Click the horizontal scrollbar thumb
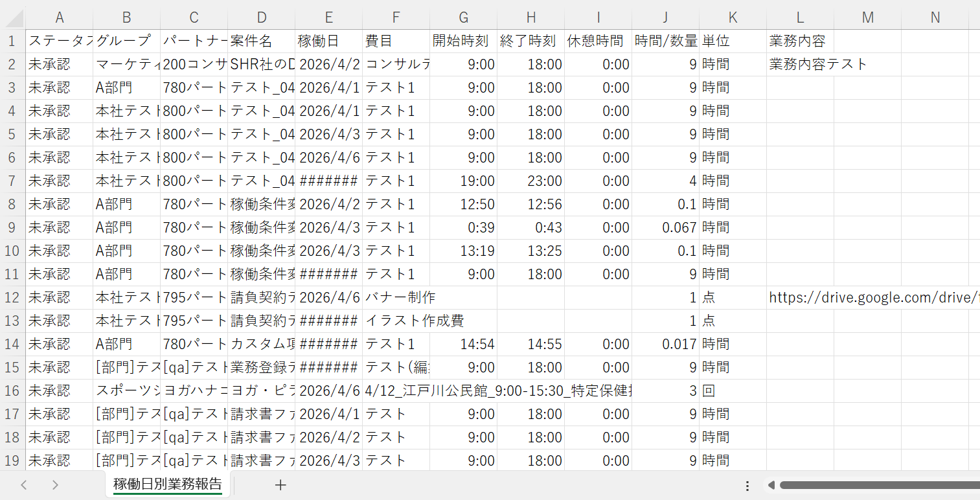Screen dimensions: 980x500 tap(880, 485)
